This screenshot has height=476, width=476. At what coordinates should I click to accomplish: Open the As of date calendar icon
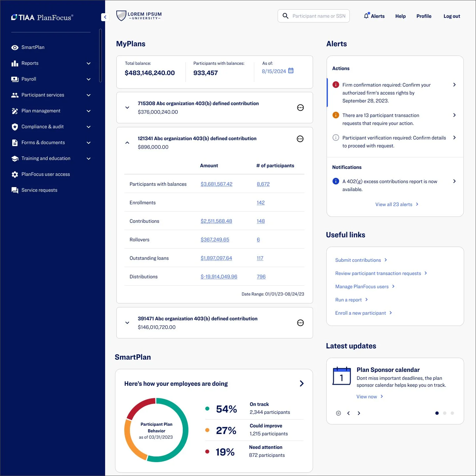point(291,71)
